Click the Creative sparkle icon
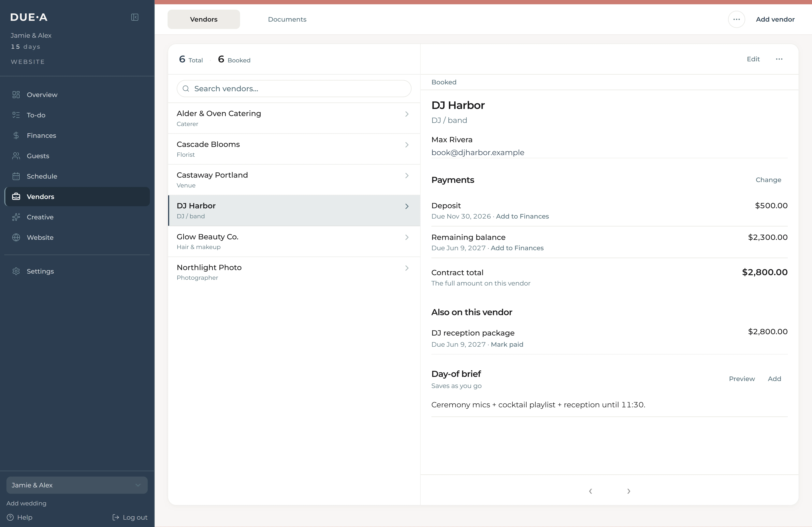 tap(16, 217)
